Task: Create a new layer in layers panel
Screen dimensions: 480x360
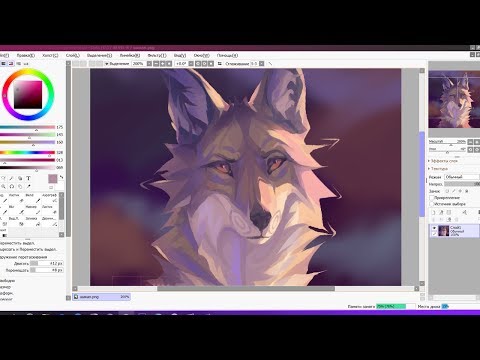Action: pos(433,212)
